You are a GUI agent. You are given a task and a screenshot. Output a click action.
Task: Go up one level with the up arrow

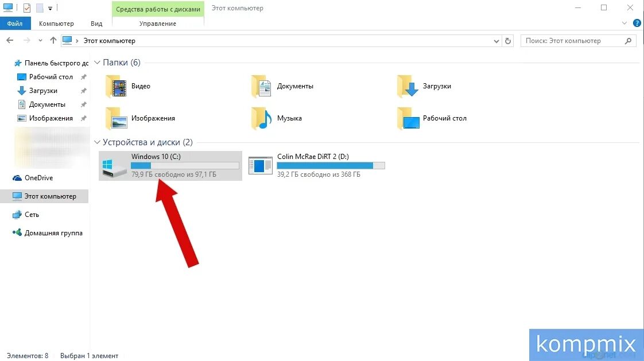click(x=53, y=40)
